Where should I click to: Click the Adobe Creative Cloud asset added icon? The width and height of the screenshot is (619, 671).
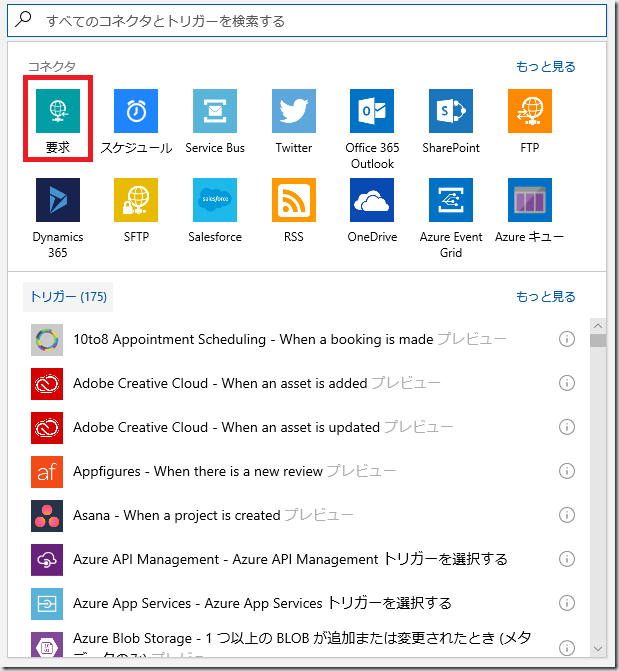47,384
